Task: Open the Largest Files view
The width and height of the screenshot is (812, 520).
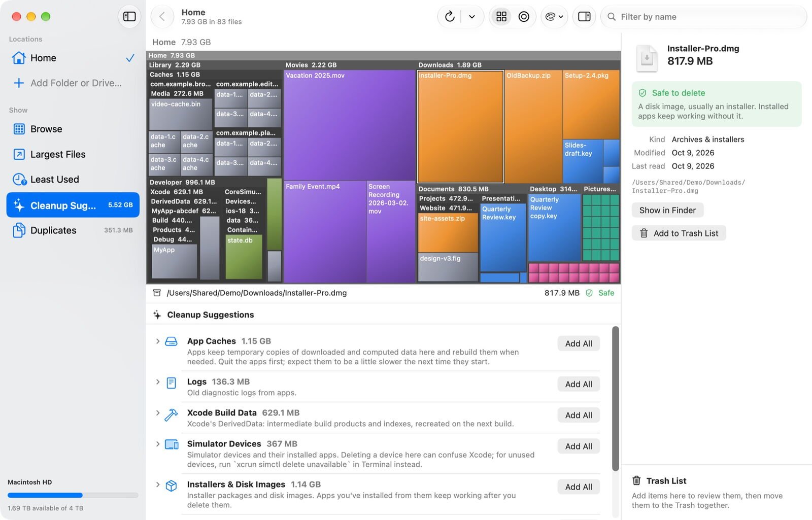Action: point(73,154)
